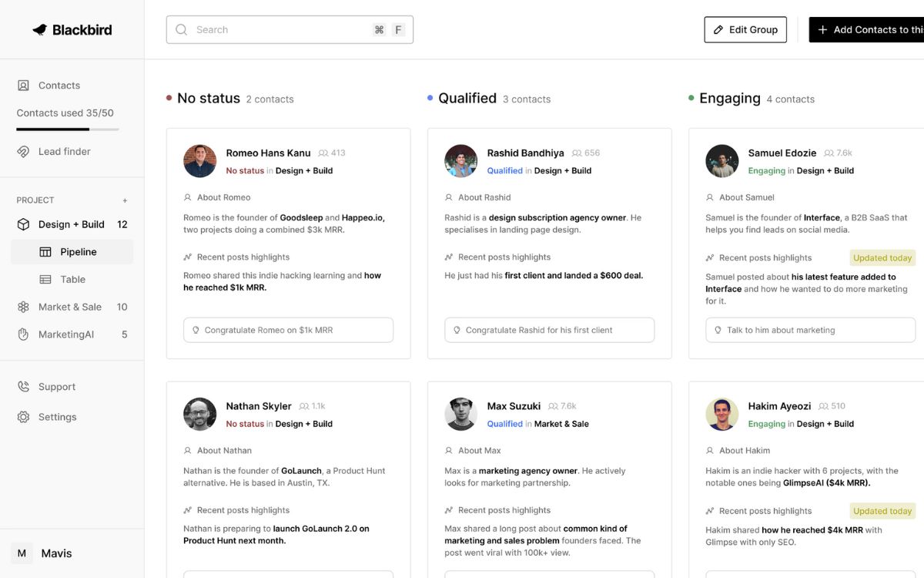Image resolution: width=924 pixels, height=578 pixels.
Task: Click the magnifier icon in the search bar
Action: (x=182, y=30)
